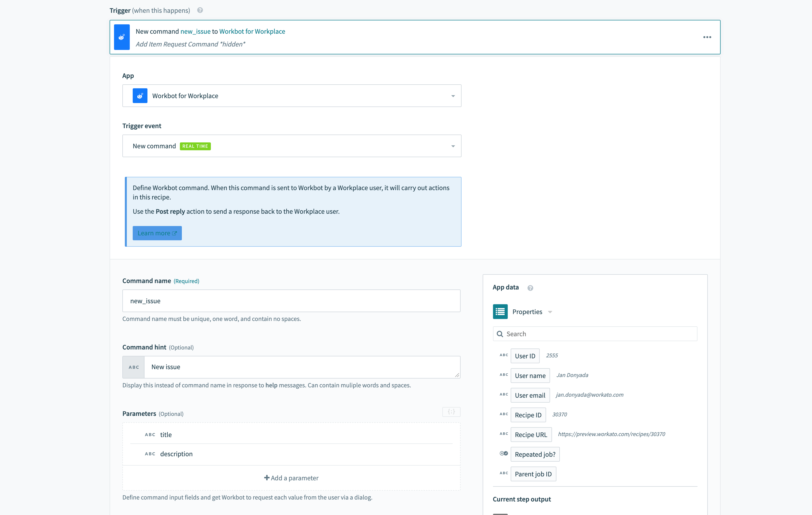The height and width of the screenshot is (515, 812).
Task: Click the Properties expander arrow
Action: click(549, 311)
